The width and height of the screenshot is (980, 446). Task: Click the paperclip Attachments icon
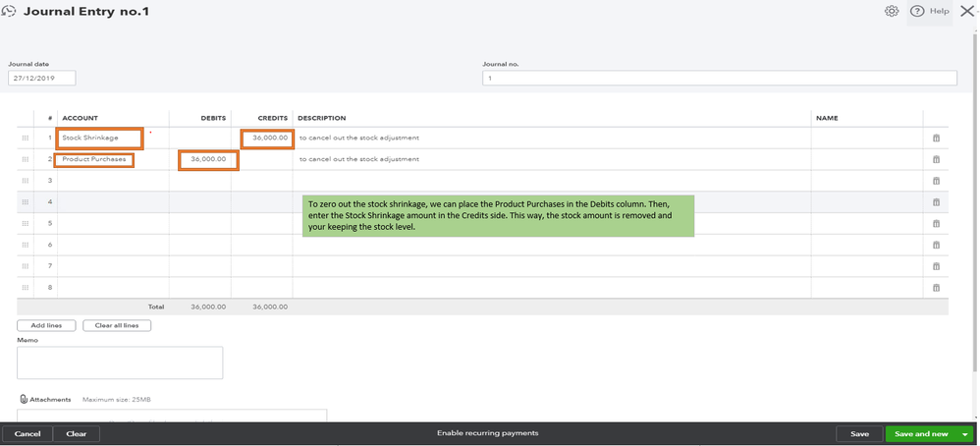click(24, 400)
